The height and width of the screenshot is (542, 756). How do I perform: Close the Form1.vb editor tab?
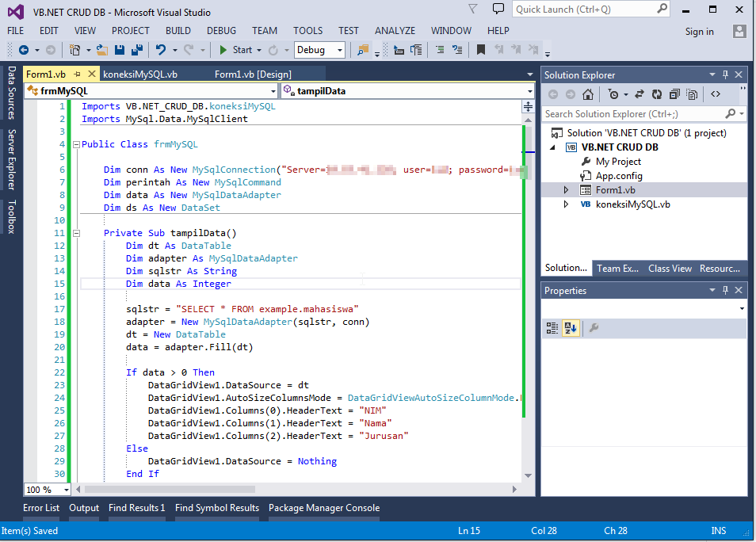(x=92, y=74)
